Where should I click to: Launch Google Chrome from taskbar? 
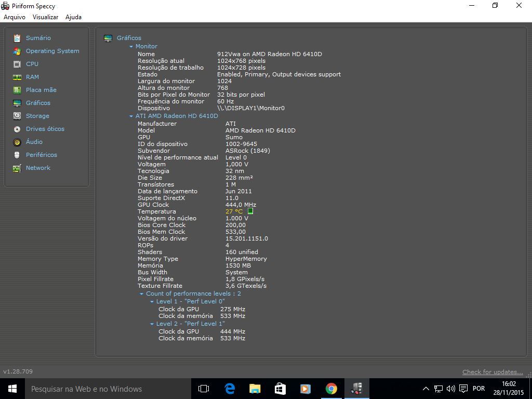(331, 389)
